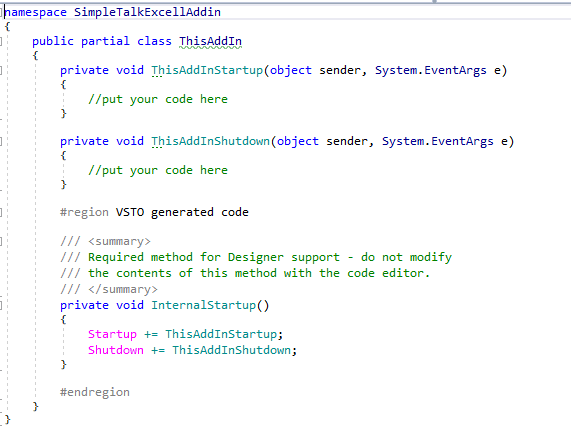Collapse the VSTO generated code region

(x=1, y=212)
